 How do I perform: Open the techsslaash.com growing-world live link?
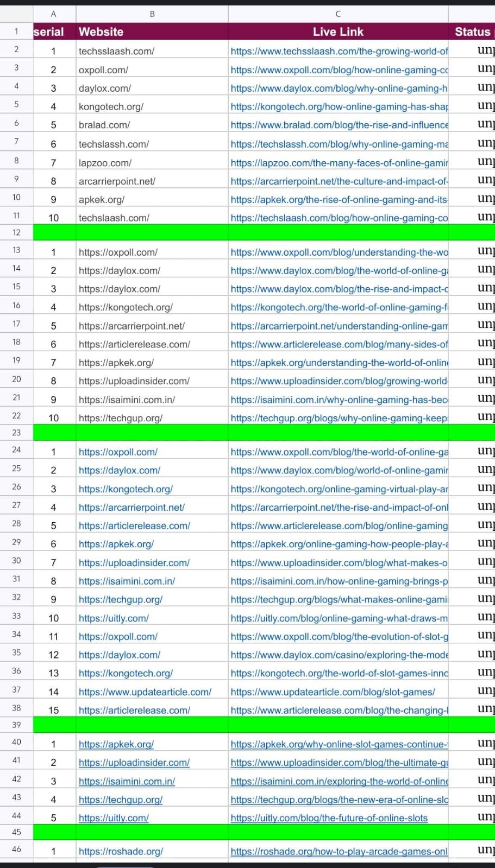coord(339,51)
